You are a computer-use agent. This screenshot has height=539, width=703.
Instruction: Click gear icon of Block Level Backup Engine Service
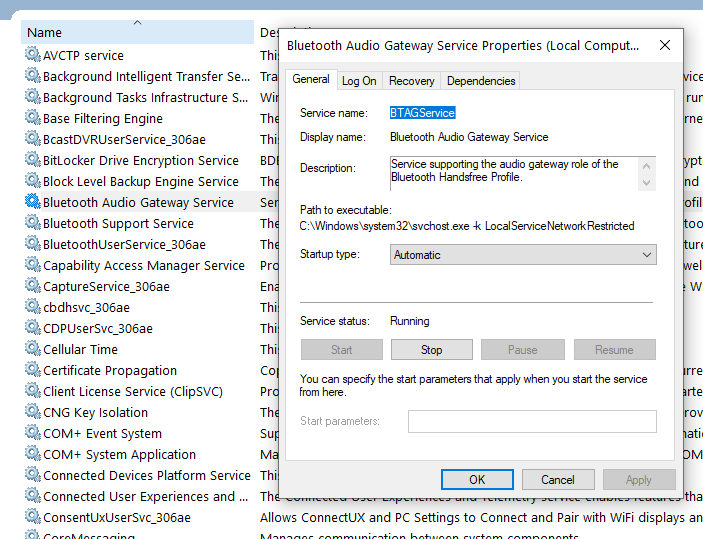coord(33,181)
